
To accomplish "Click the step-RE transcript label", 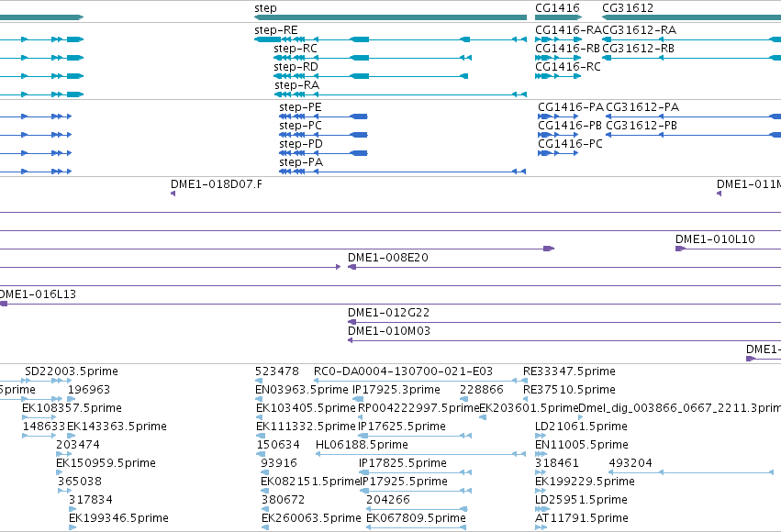I will coord(275,30).
